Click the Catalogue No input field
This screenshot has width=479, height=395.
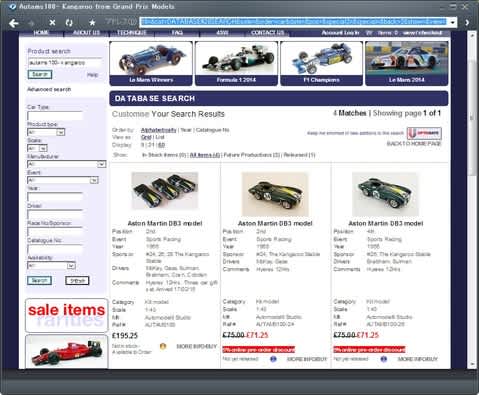pyautogui.click(x=55, y=249)
